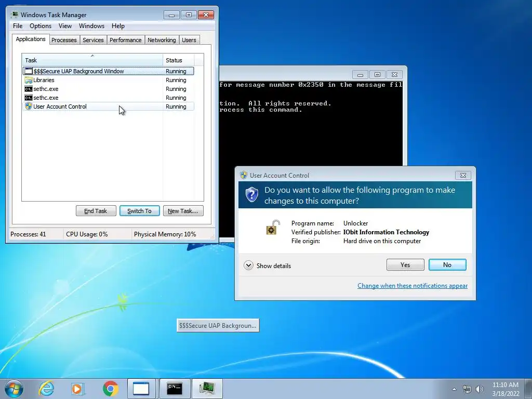Click the floating $$$Secure UAP Backgroun... button
532x399 pixels.
218,325
